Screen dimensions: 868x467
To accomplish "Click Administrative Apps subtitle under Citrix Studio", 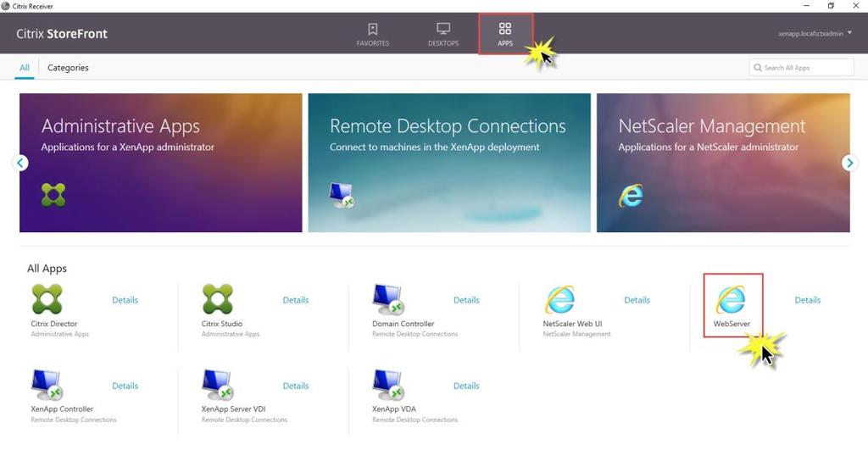I will tap(231, 334).
